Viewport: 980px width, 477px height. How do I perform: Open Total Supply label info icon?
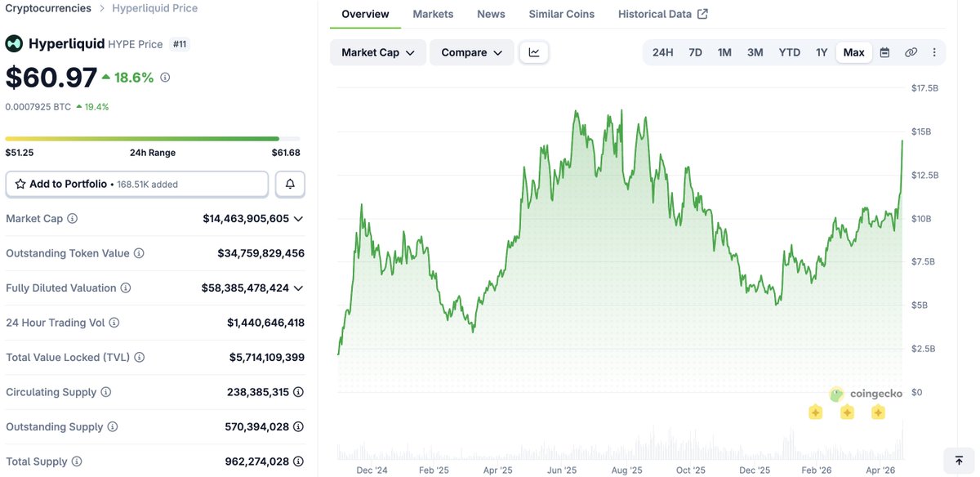pyautogui.click(x=77, y=461)
